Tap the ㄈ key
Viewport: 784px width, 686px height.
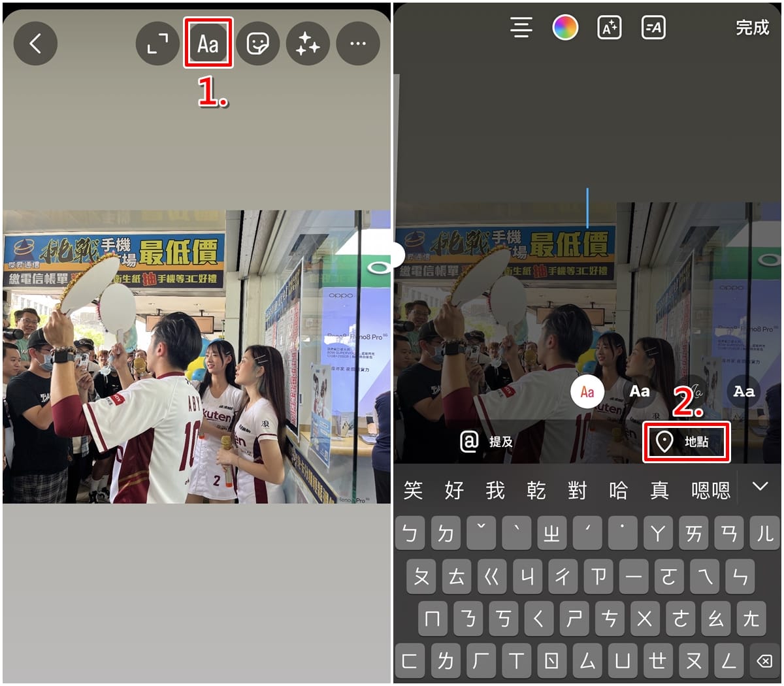(410, 661)
